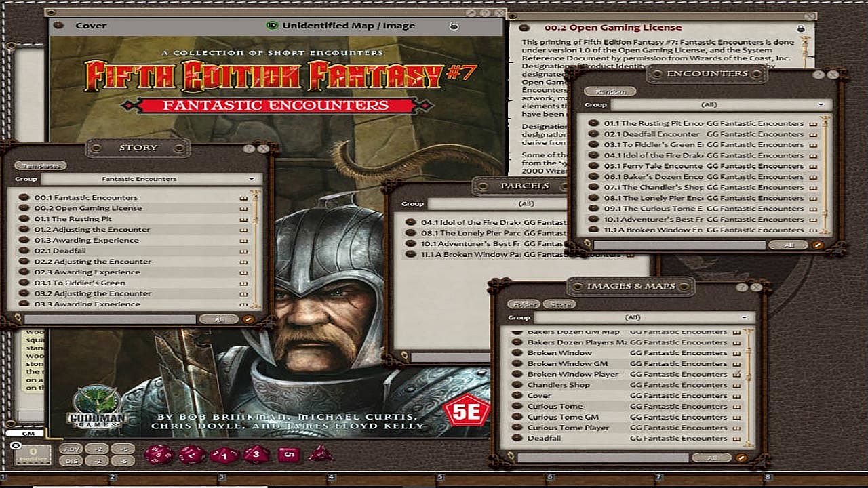Viewport: 868px width, 488px height.
Task: Click the Story window search field
Action: click(x=110, y=319)
